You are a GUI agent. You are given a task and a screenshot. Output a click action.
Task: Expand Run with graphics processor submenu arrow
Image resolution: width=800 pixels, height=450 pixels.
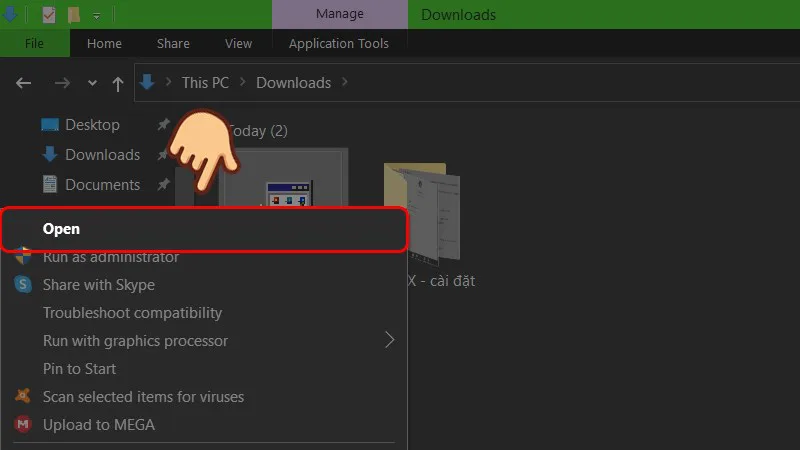(x=390, y=341)
